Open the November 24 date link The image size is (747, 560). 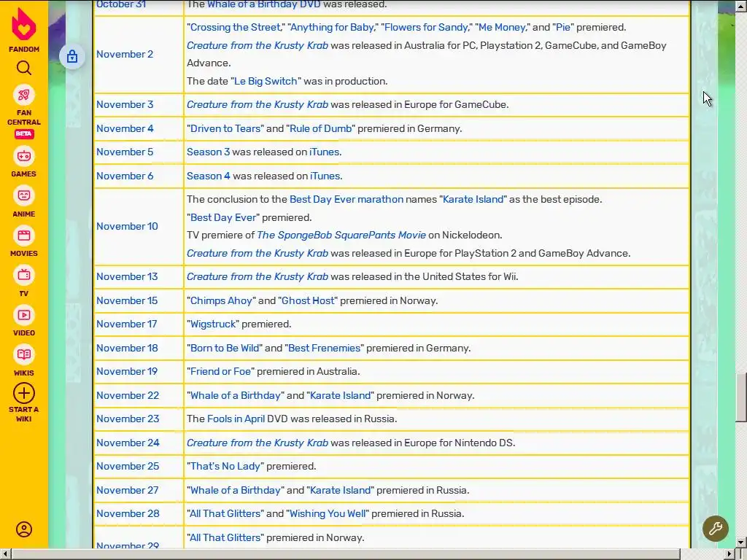[128, 443]
